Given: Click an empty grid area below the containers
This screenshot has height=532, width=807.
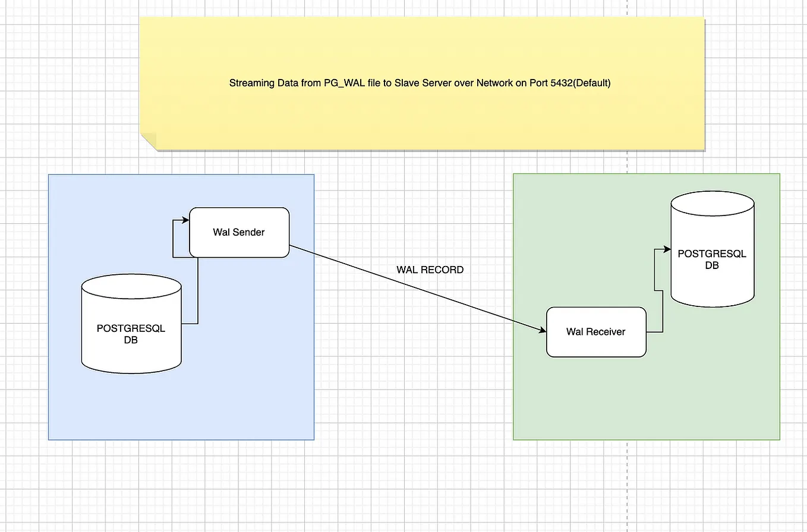Looking at the screenshot, I should click(357, 487).
